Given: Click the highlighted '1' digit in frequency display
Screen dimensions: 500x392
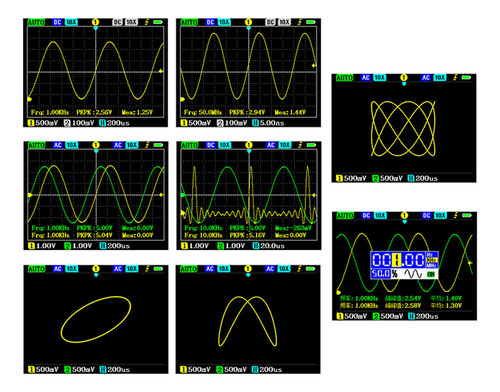Looking at the screenshot, I should tap(397, 260).
